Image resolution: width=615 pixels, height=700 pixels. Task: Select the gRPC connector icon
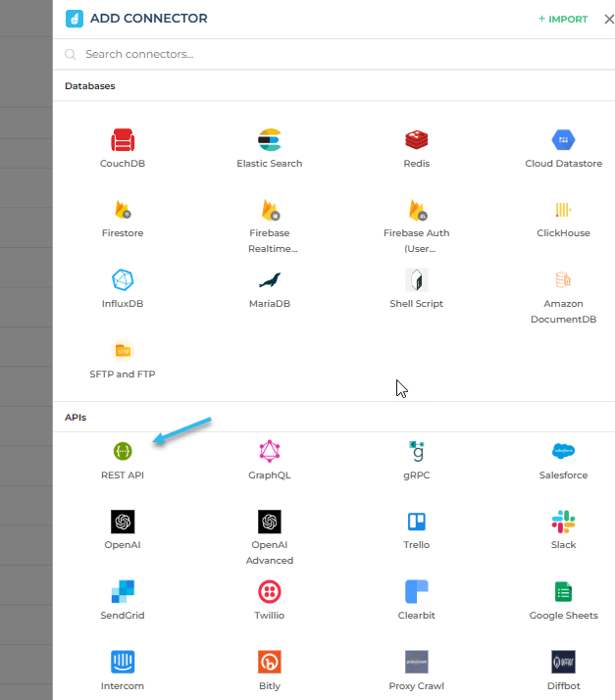point(416,451)
